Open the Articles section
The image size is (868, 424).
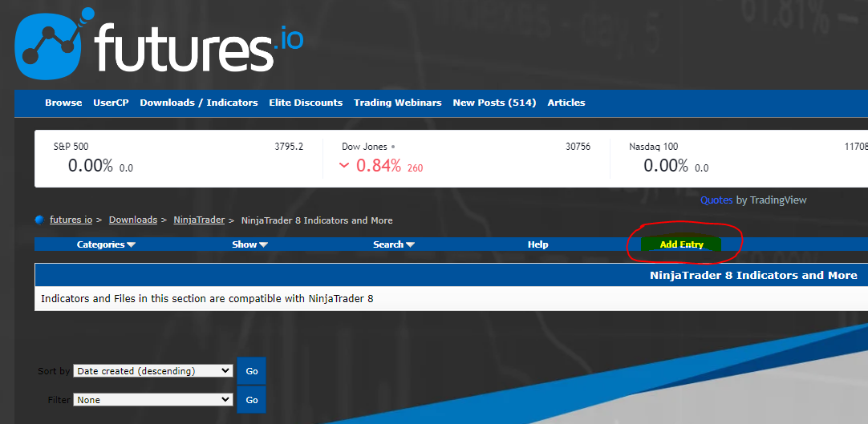pos(566,103)
